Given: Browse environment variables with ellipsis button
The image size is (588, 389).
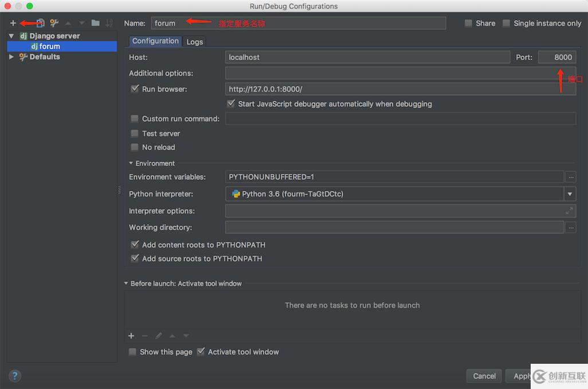Looking at the screenshot, I should 570,177.
